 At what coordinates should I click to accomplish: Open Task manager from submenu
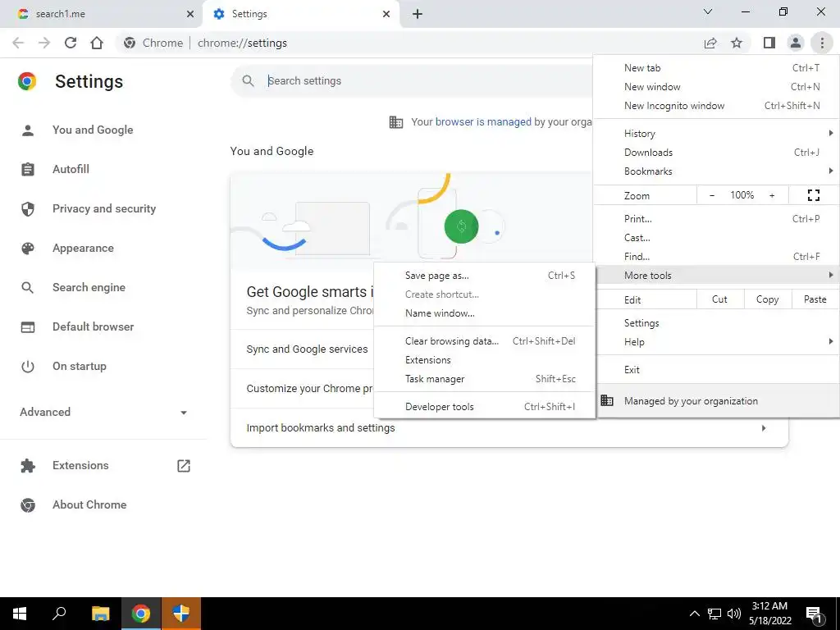click(x=484, y=379)
